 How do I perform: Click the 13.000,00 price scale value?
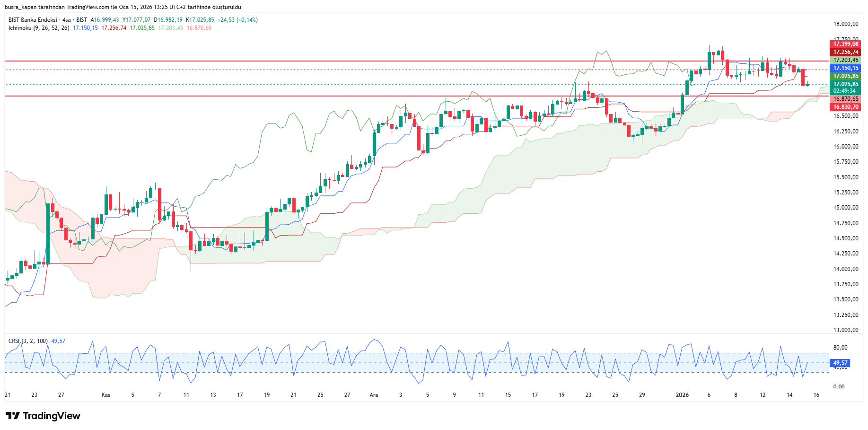[x=845, y=330]
